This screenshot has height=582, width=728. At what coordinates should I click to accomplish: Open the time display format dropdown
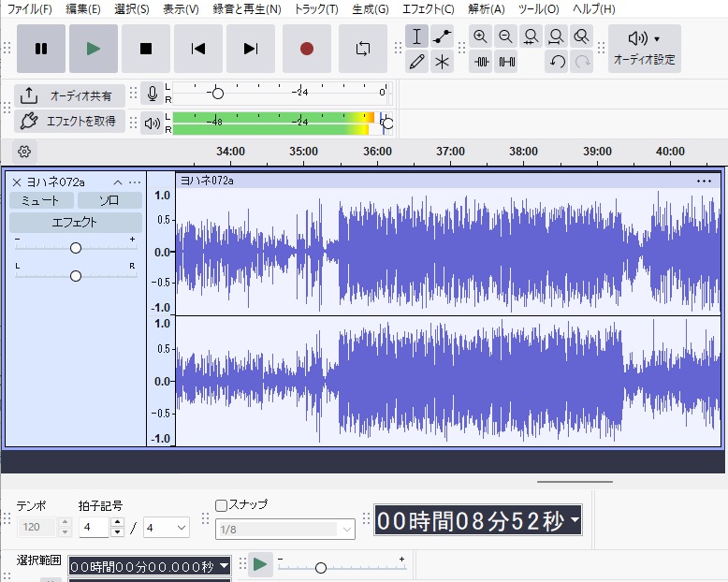574,521
